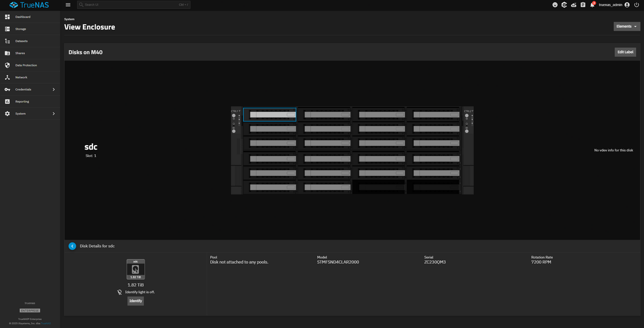Click the Edit Label button

coord(625,52)
